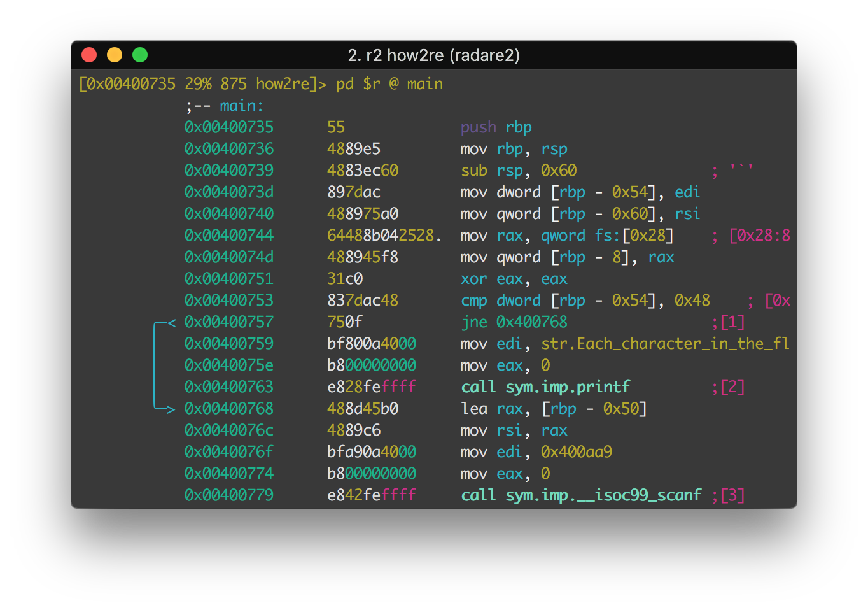Select the 'main:' label
The width and height of the screenshot is (868, 610).
click(242, 106)
